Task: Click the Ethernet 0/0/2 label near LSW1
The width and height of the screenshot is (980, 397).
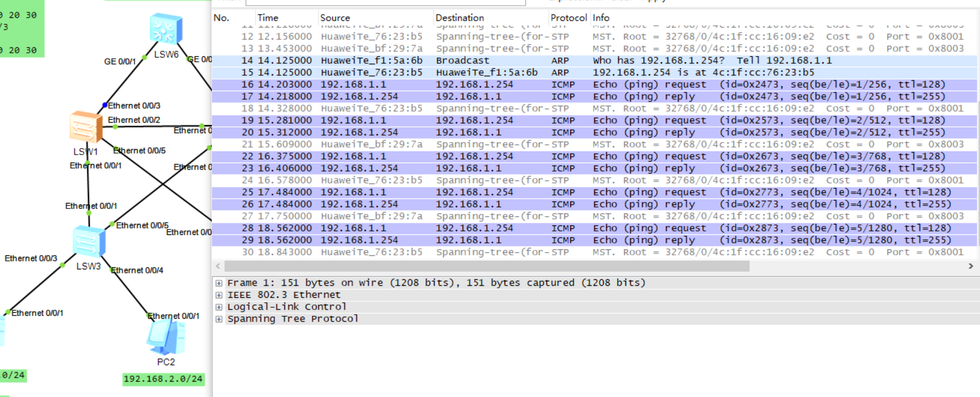Action: 134,120
